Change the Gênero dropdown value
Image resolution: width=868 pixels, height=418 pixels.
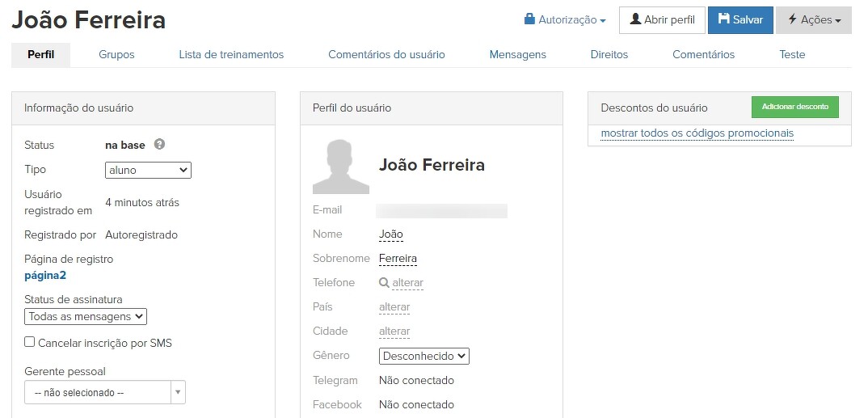click(423, 356)
